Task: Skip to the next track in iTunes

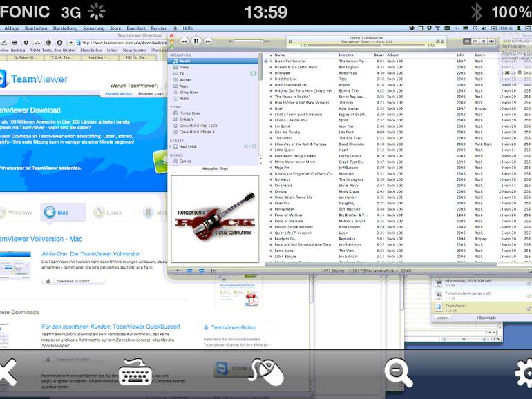Action: [208, 41]
